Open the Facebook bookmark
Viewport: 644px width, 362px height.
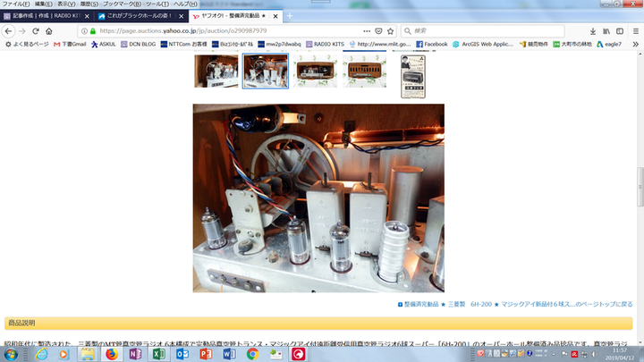tap(432, 44)
